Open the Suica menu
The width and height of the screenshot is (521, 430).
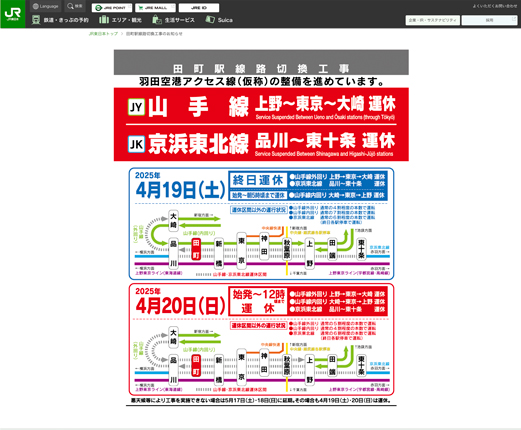[x=219, y=20]
